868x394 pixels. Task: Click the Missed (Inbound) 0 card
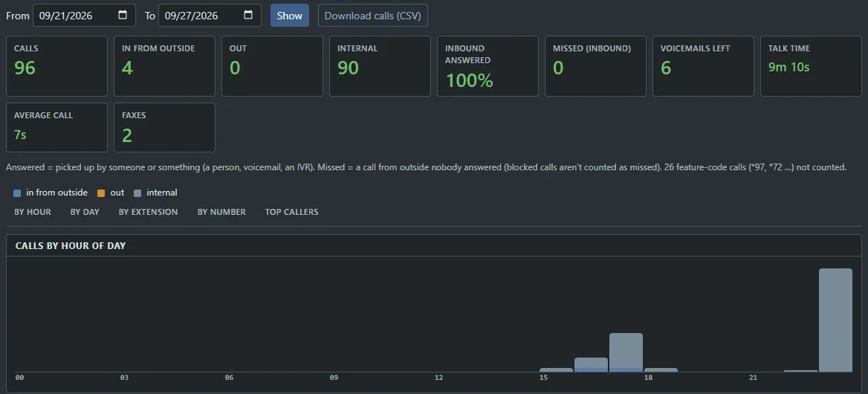pos(596,66)
